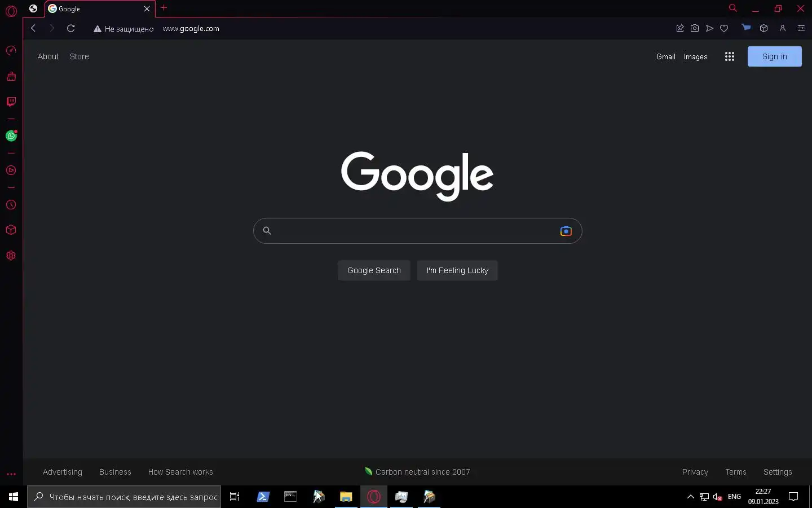Open Settings gear icon in sidebar
Viewport: 812px width, 508px height.
pos(11,256)
